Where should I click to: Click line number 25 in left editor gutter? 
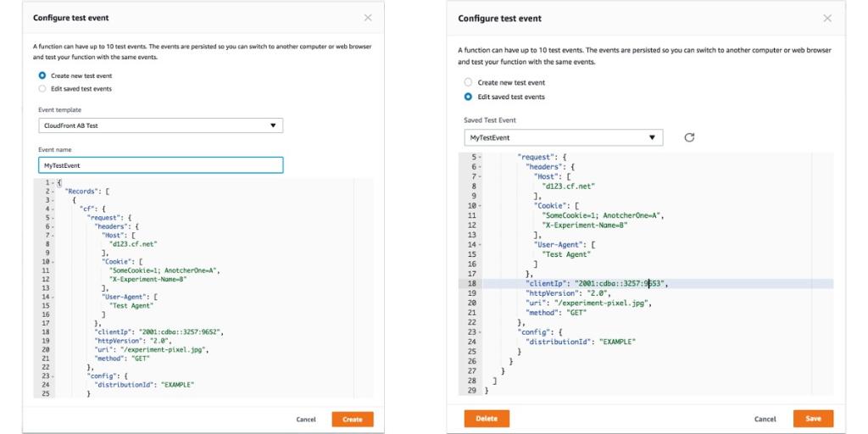tap(46, 393)
